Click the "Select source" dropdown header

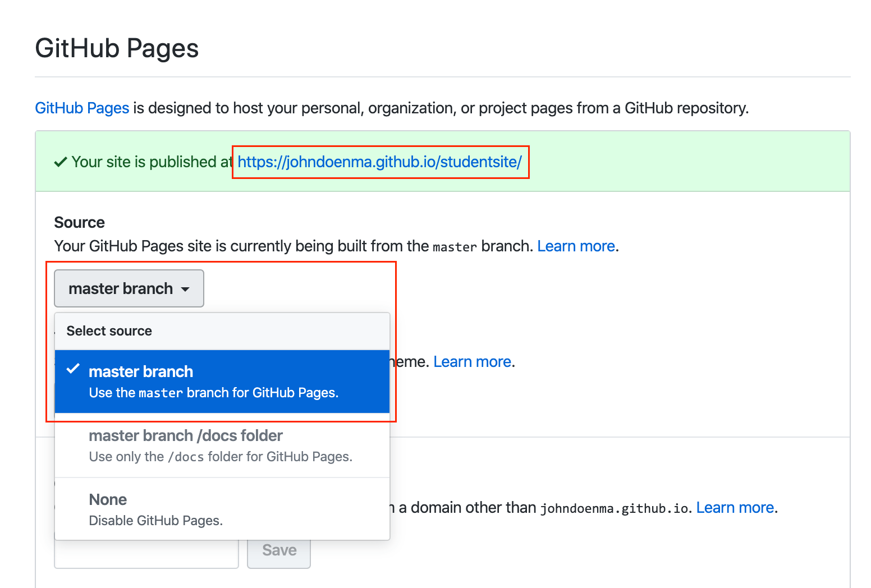[109, 331]
